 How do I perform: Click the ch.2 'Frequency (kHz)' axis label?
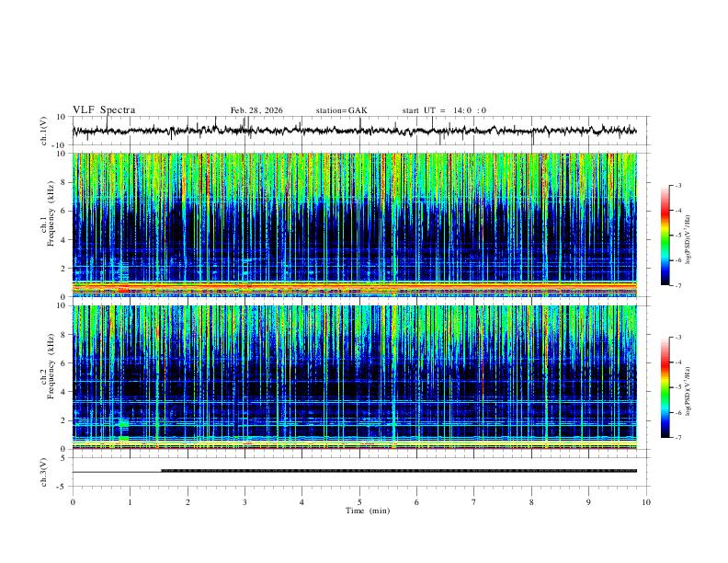tap(51, 365)
